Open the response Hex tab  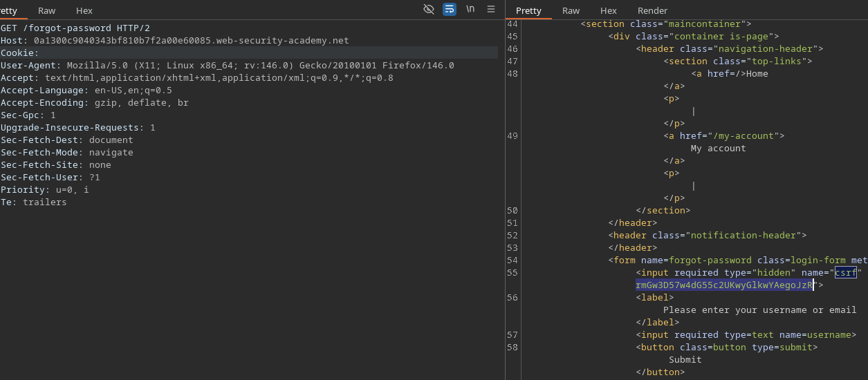pyautogui.click(x=609, y=10)
